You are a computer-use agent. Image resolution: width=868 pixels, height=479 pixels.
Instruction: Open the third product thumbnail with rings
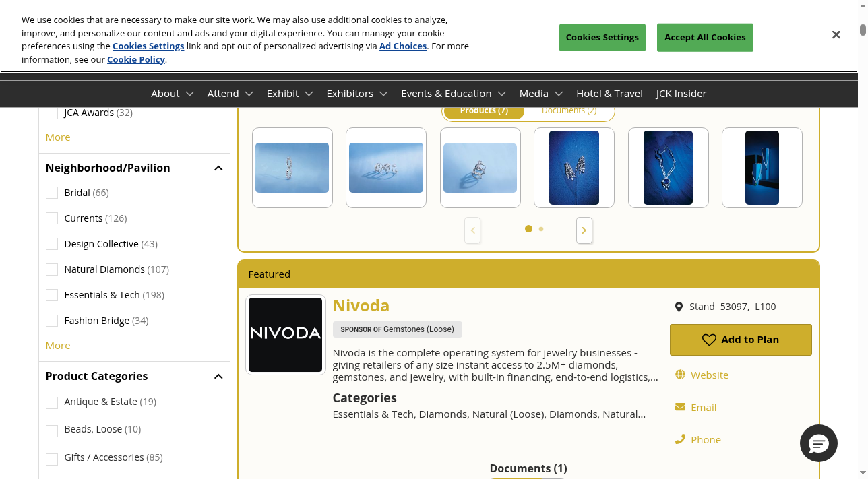click(480, 168)
